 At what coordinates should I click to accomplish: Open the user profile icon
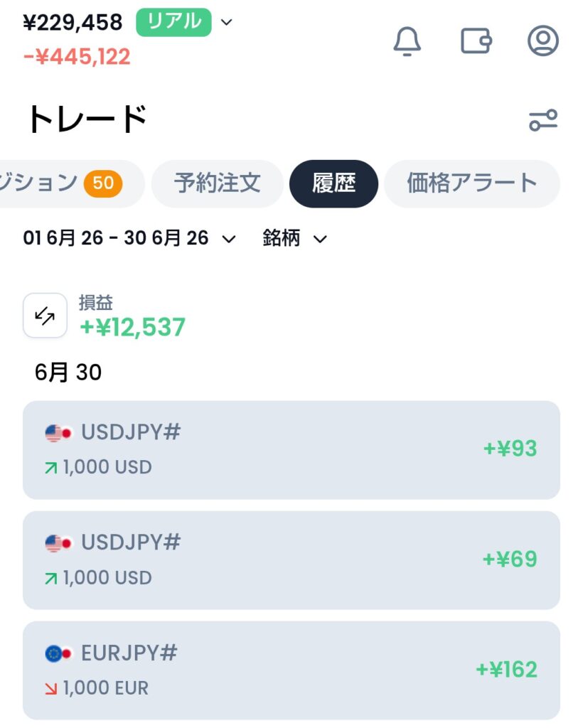[543, 41]
